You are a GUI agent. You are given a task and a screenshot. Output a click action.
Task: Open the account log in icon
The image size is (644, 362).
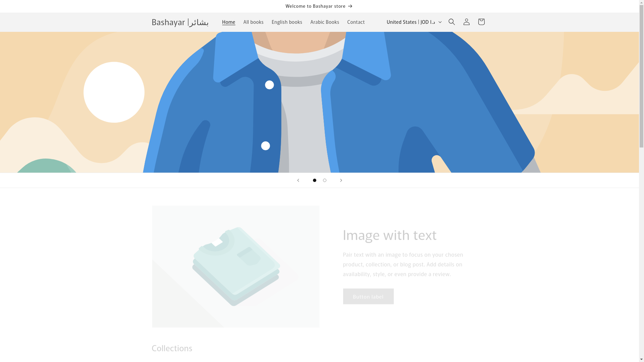(466, 22)
